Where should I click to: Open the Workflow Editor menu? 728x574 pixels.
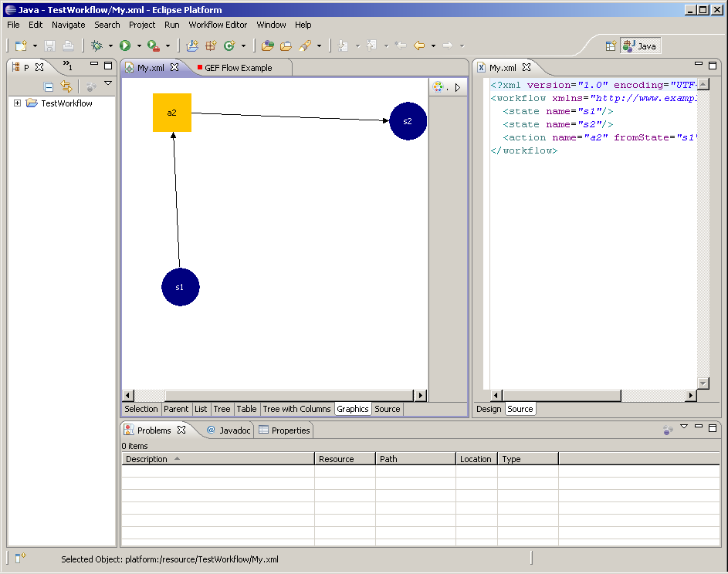pos(218,25)
